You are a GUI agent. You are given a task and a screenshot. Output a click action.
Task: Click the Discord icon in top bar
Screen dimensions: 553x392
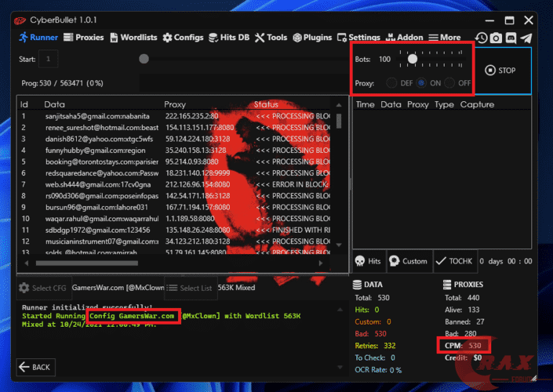(511, 38)
